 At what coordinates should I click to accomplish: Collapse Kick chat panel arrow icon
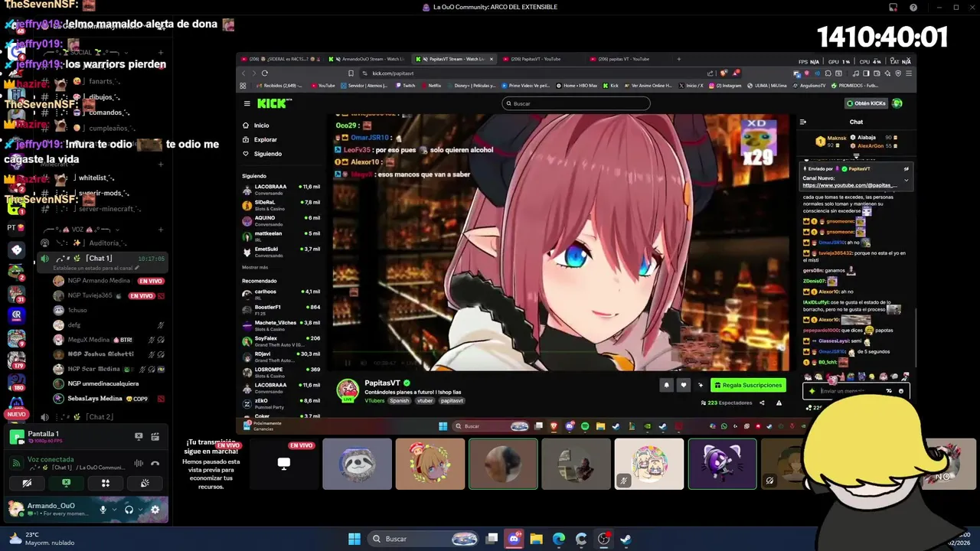coord(802,122)
